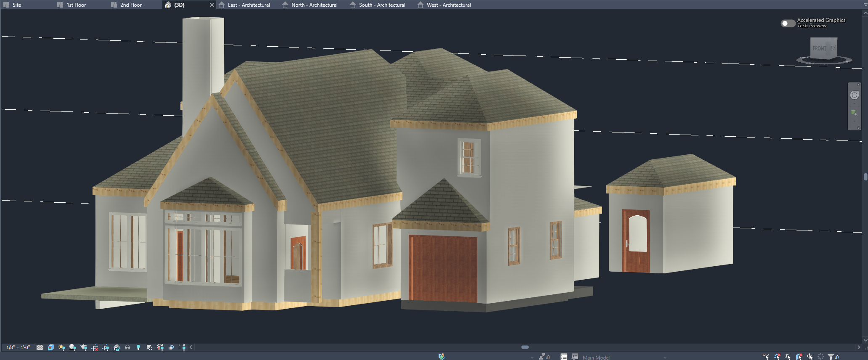Toggle Select Links

766,357
